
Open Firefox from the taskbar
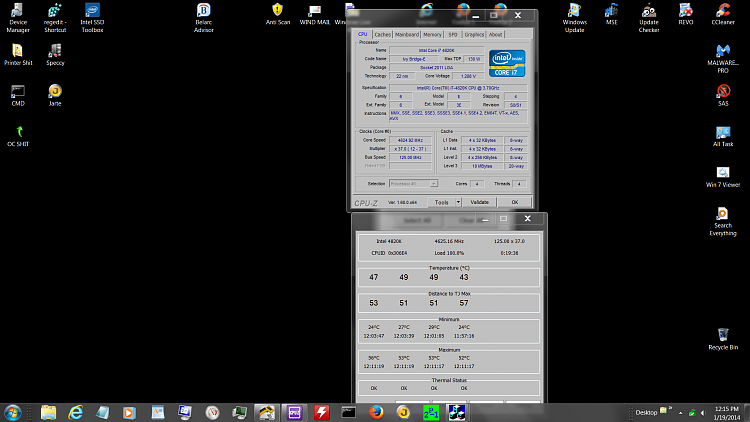coord(376,412)
